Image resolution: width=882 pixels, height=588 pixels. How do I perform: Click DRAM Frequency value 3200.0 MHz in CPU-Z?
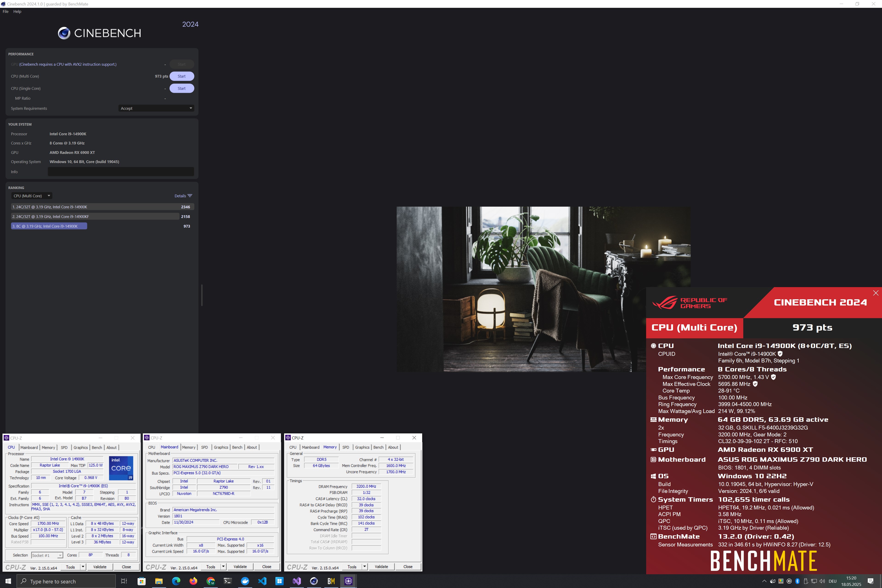[x=366, y=486]
